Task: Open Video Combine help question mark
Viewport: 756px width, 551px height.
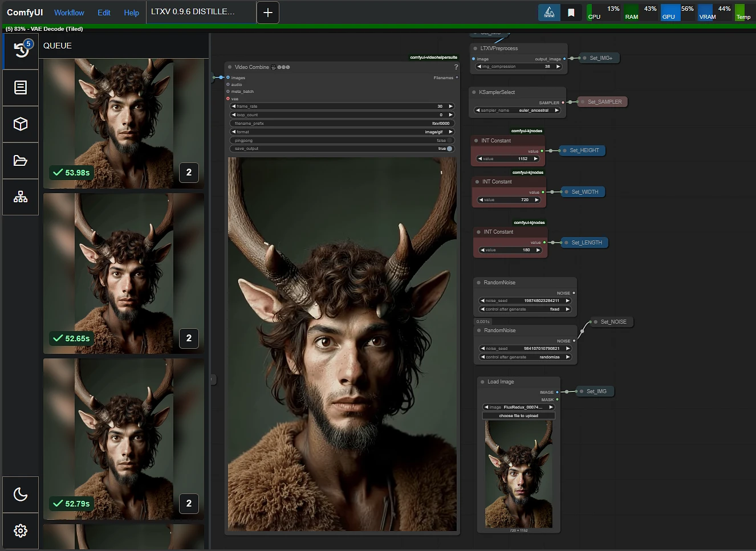Action: [456, 67]
